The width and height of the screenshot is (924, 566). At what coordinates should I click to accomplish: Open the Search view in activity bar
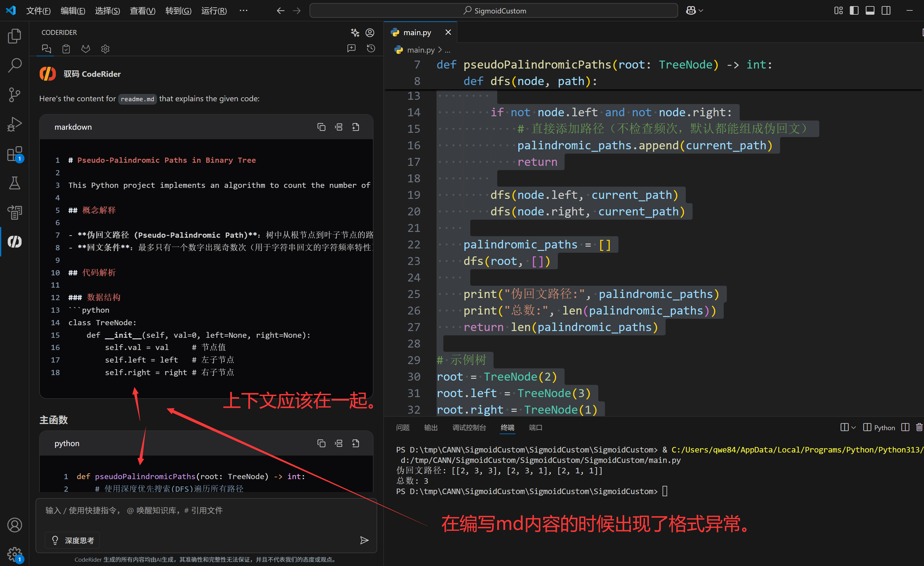point(15,65)
